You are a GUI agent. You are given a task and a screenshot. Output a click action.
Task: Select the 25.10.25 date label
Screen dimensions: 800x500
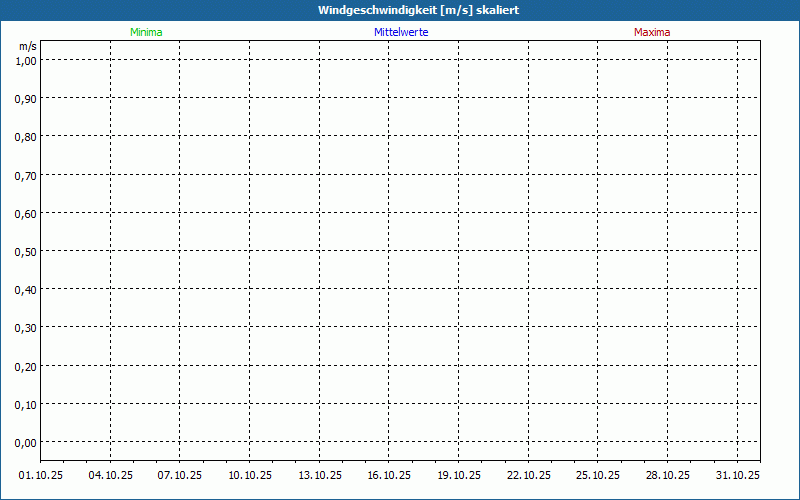tap(598, 475)
